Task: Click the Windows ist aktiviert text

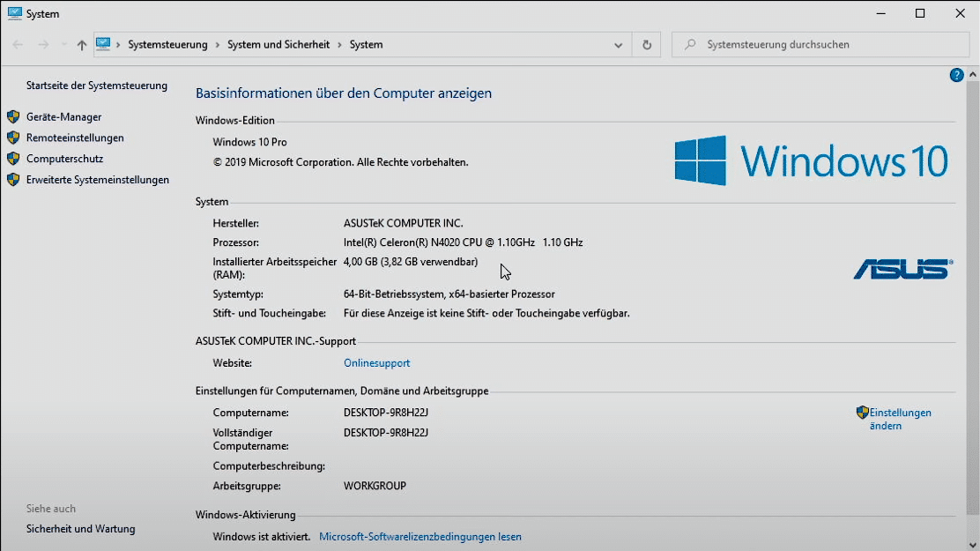Action: pyautogui.click(x=261, y=537)
